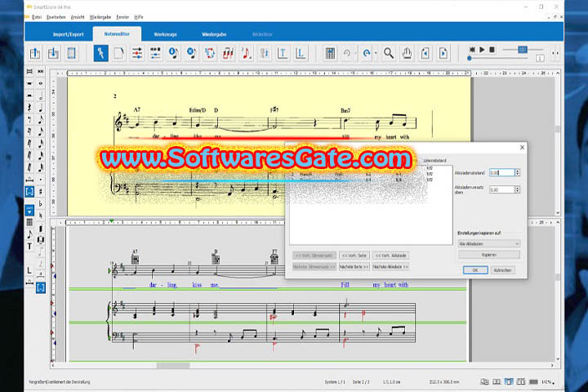Pick the quarter rest in left palette
The image size is (588, 392).
[x=29, y=108]
